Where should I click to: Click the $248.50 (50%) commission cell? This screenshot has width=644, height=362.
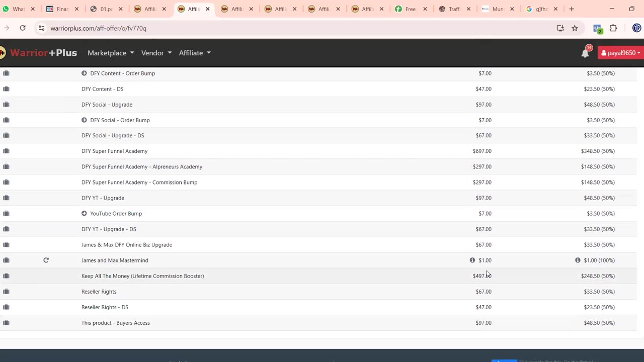coord(598,276)
